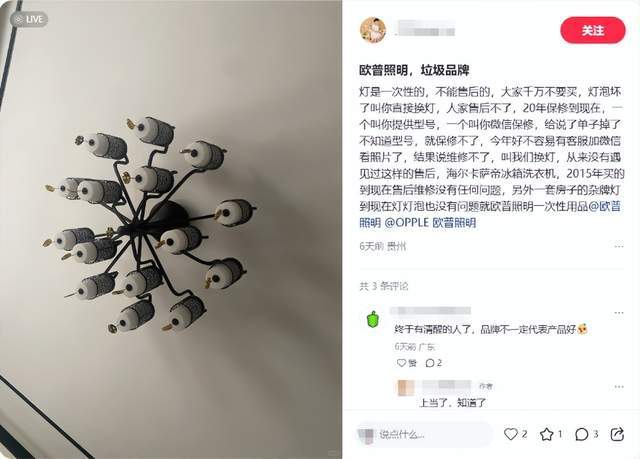640x459 pixels.
Task: Click the 共 3 条评论 comments header
Action: (384, 286)
